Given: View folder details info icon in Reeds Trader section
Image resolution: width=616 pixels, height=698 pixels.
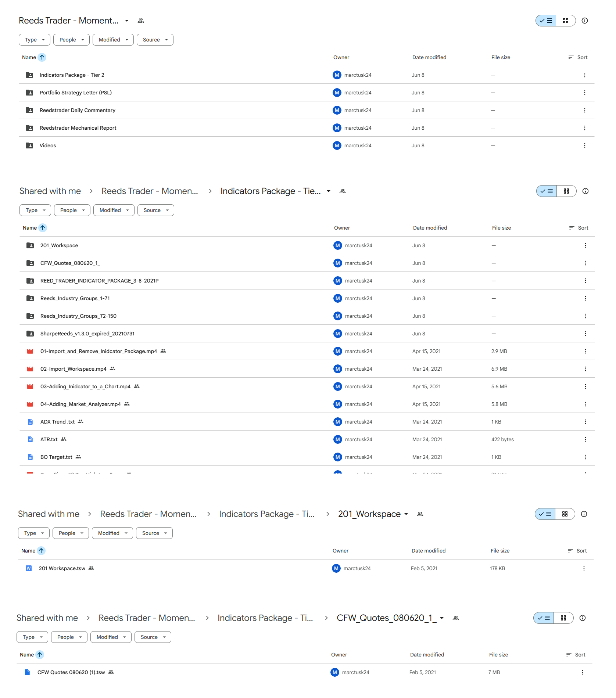Looking at the screenshot, I should 585,21.
